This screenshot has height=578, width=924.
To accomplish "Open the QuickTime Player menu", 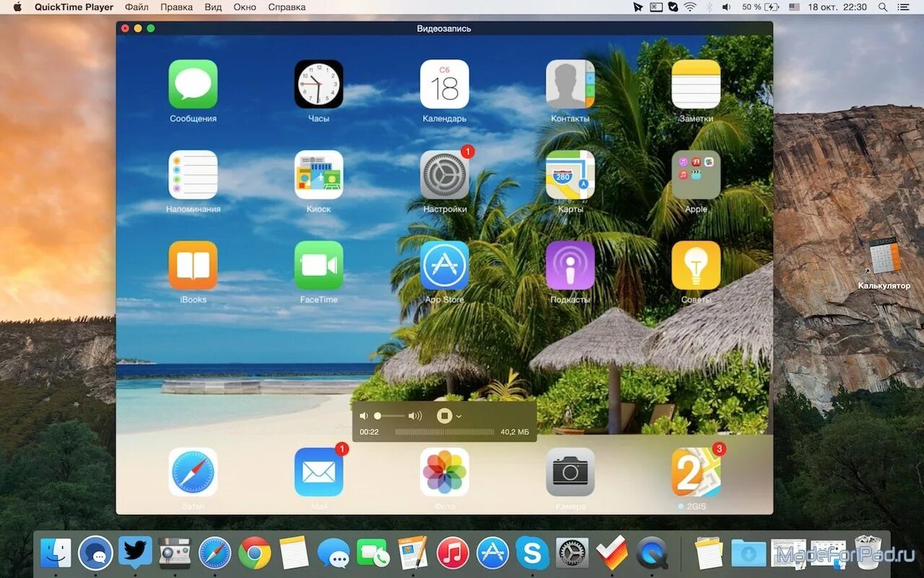I will click(74, 7).
